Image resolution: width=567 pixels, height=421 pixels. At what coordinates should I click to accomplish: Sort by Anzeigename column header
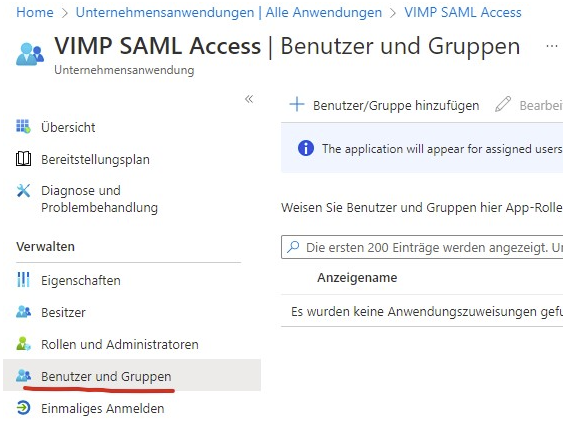point(357,277)
